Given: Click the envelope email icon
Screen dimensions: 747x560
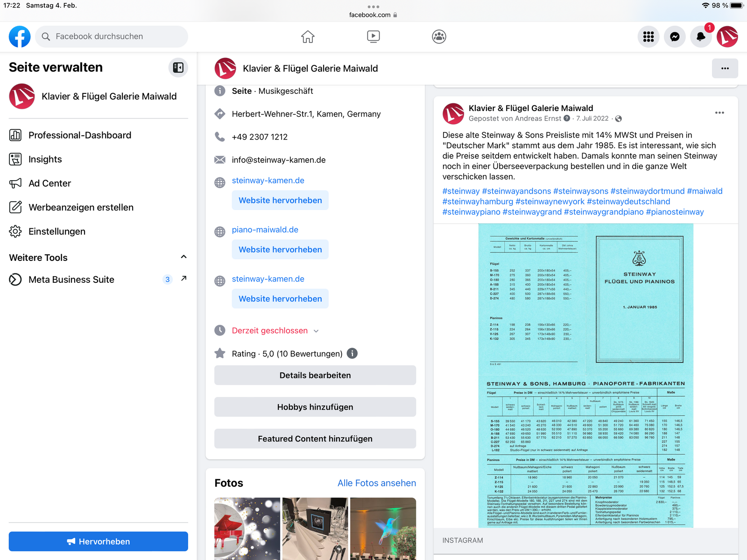Looking at the screenshot, I should click(x=219, y=160).
